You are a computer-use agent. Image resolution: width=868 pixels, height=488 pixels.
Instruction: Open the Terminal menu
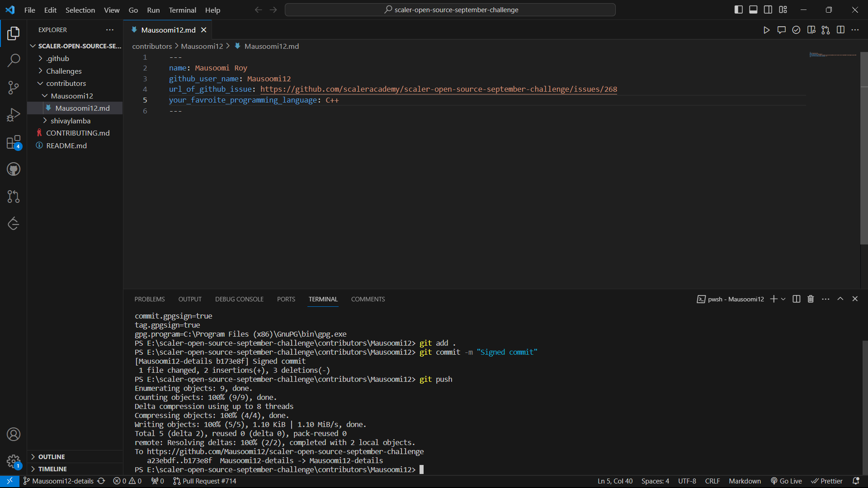point(182,10)
